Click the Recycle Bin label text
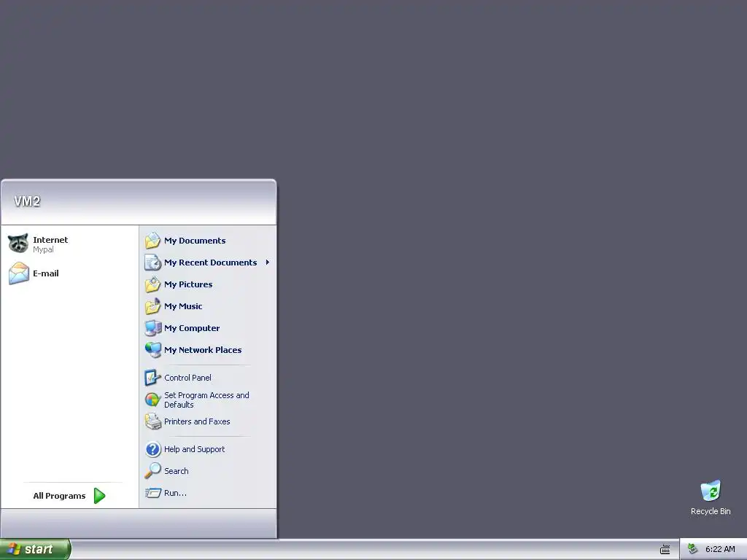 [x=711, y=511]
